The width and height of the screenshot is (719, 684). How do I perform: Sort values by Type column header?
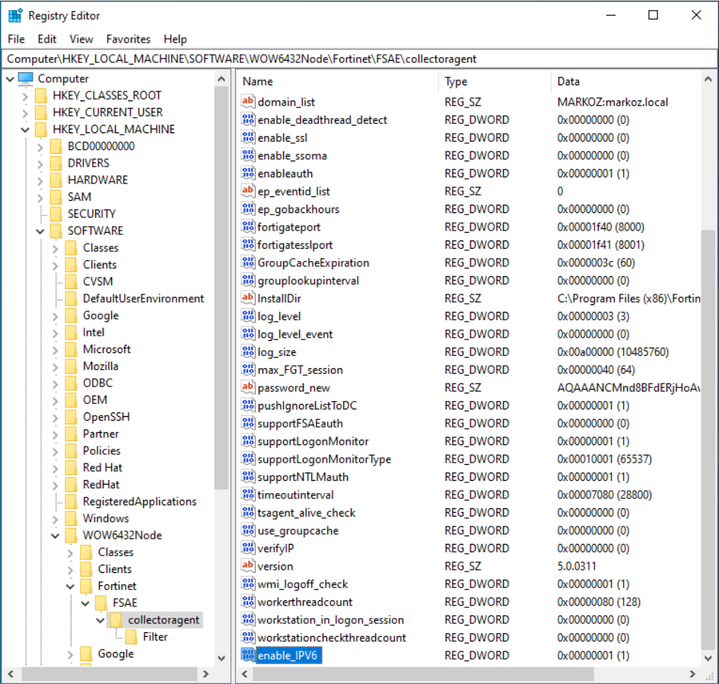(494, 81)
